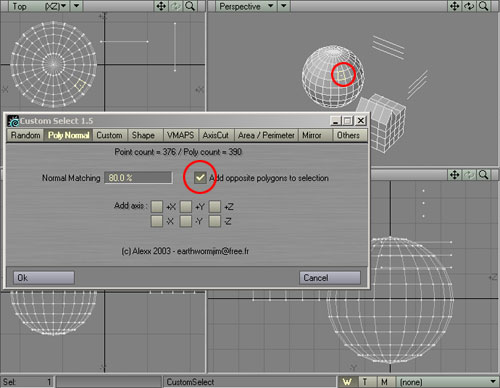Open the Area / Perimeter tab
This screenshot has width=500, height=388.
coord(266,135)
